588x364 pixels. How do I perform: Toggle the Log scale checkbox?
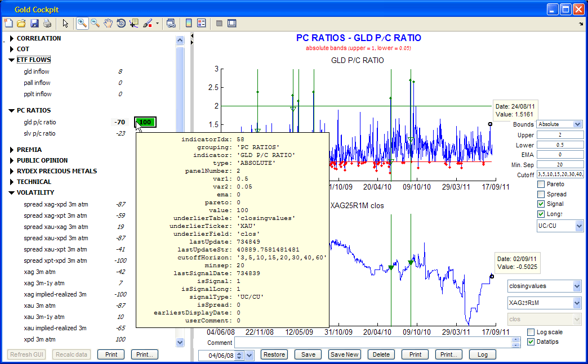click(x=531, y=332)
